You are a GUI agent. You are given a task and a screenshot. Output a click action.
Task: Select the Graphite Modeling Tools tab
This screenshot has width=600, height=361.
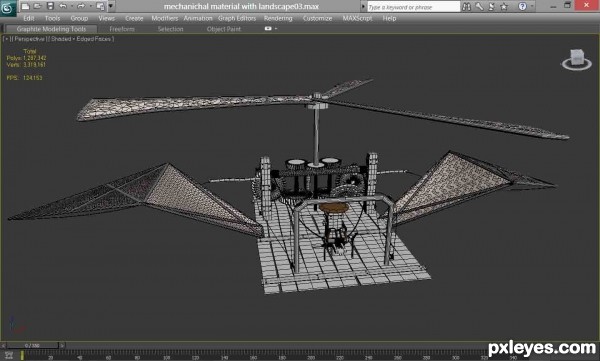pos(51,29)
